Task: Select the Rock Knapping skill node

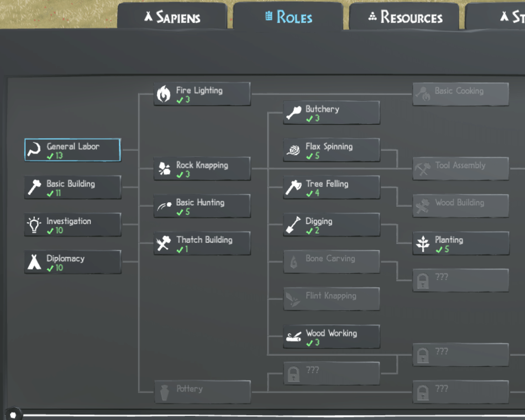Action: click(202, 169)
